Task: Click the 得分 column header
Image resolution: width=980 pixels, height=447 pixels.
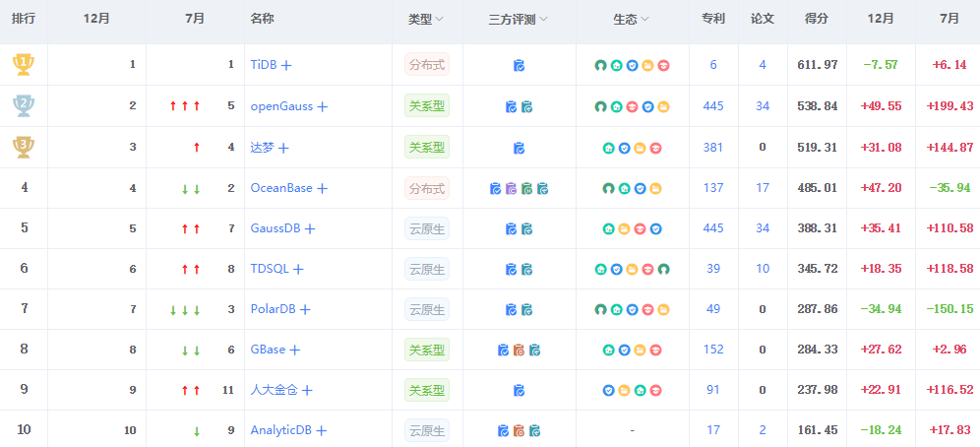Action: pyautogui.click(x=816, y=19)
